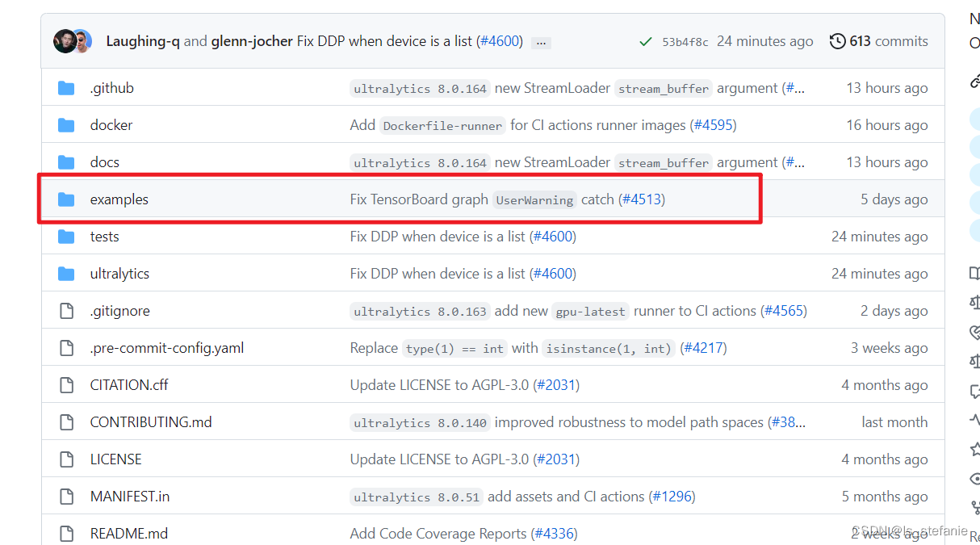Open the CITATION.cff file

tap(129, 385)
